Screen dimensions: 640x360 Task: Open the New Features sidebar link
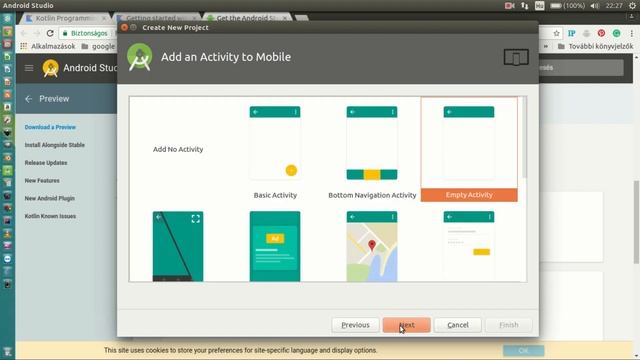(42, 180)
